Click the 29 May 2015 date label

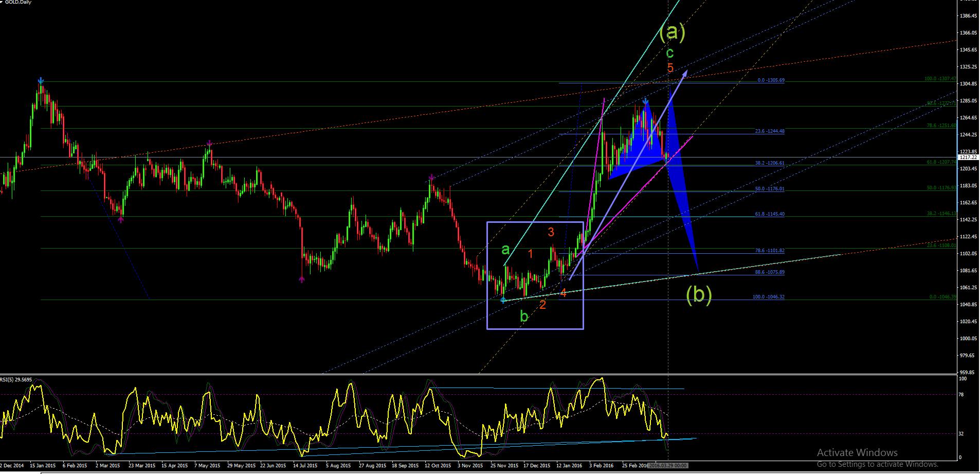click(x=241, y=466)
